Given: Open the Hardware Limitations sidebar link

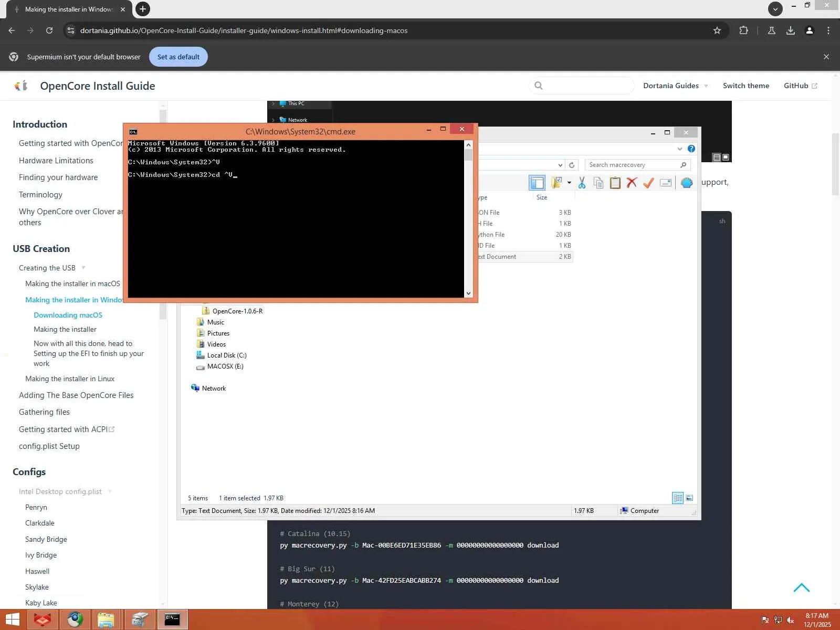Looking at the screenshot, I should 56,161.
